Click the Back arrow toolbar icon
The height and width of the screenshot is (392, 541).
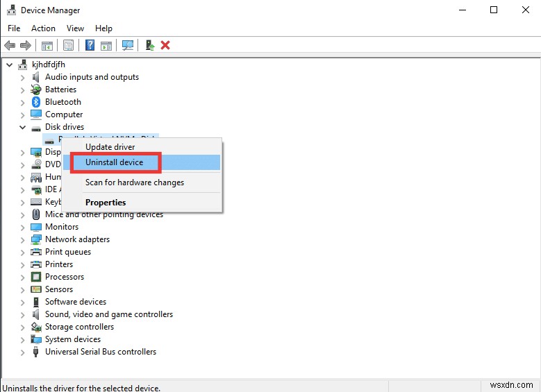[x=10, y=45]
